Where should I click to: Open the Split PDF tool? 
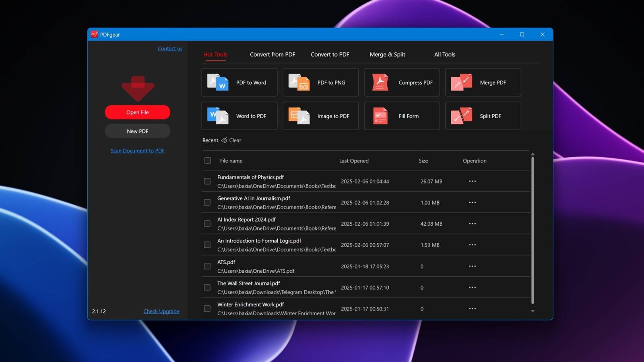(483, 116)
